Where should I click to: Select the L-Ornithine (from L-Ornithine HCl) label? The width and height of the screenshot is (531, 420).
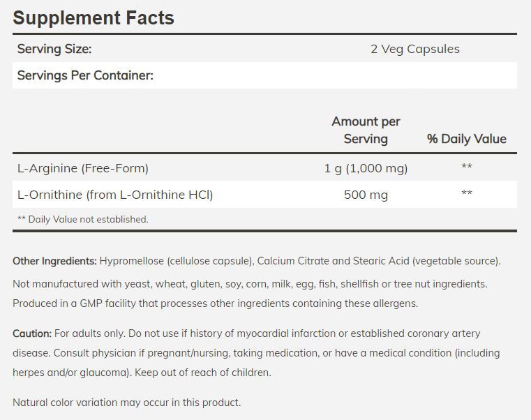[115, 195]
